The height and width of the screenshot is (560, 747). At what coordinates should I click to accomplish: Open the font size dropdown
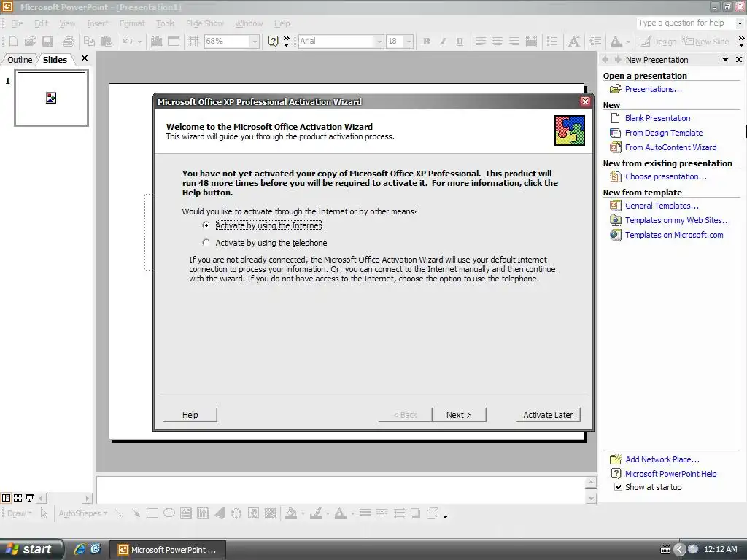coord(409,42)
